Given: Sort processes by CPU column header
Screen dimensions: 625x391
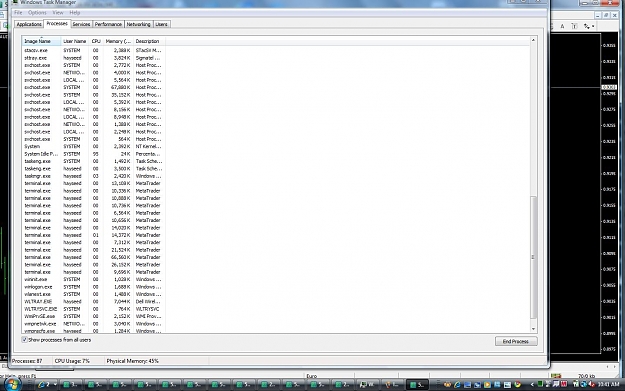Looking at the screenshot, I should (x=96, y=41).
